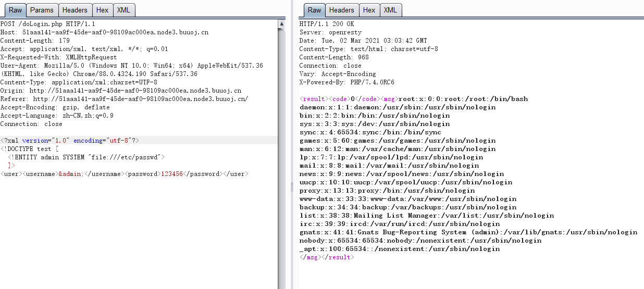Open the request XML tab
This screenshot has height=289, width=644.
(123, 10)
